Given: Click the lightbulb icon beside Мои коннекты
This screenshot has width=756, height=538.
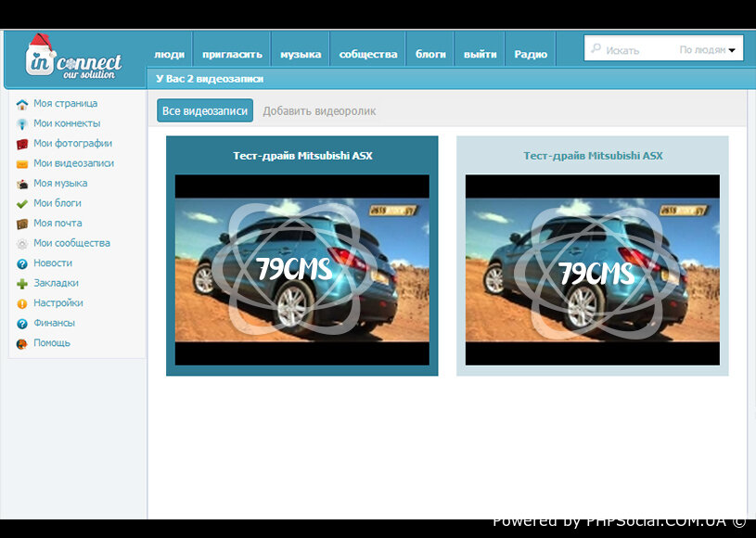Looking at the screenshot, I should click(x=22, y=123).
